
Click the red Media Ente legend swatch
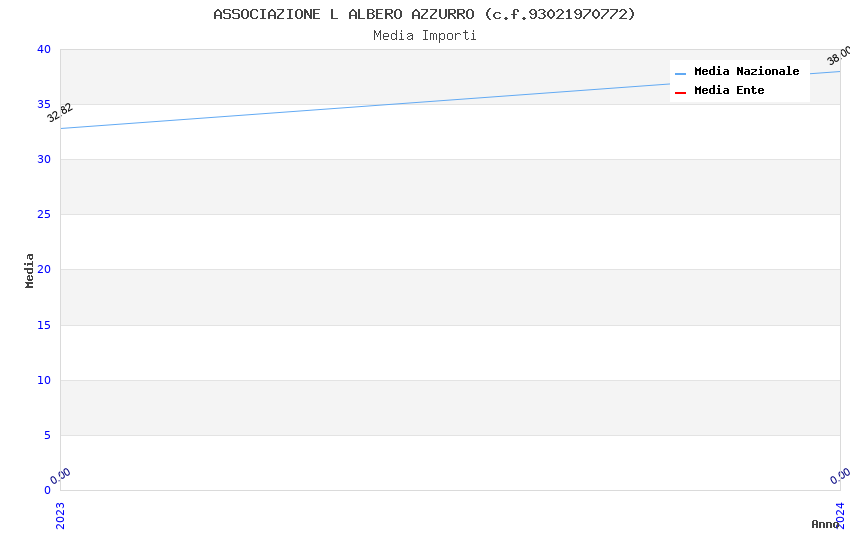[680, 93]
